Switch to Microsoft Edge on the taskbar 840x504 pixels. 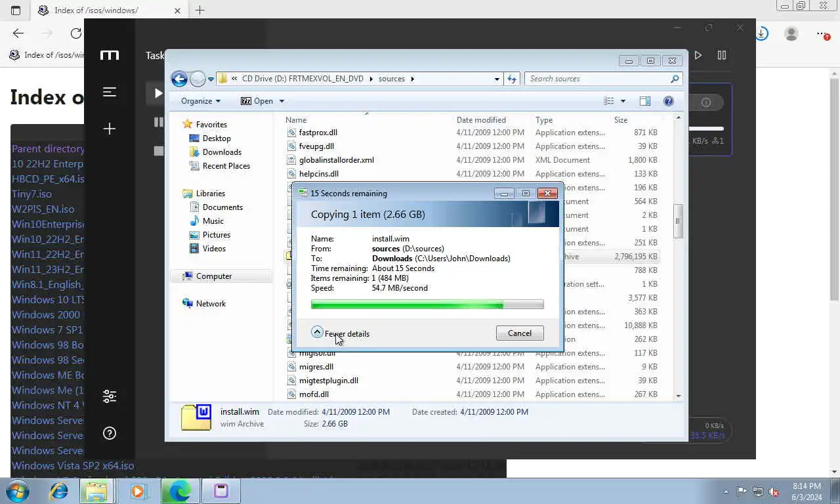click(179, 490)
